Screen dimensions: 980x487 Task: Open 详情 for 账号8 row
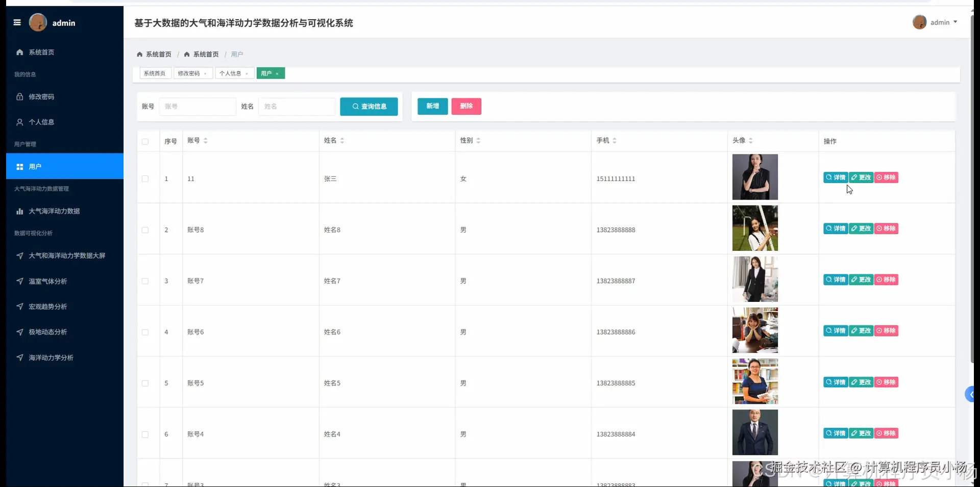click(836, 228)
